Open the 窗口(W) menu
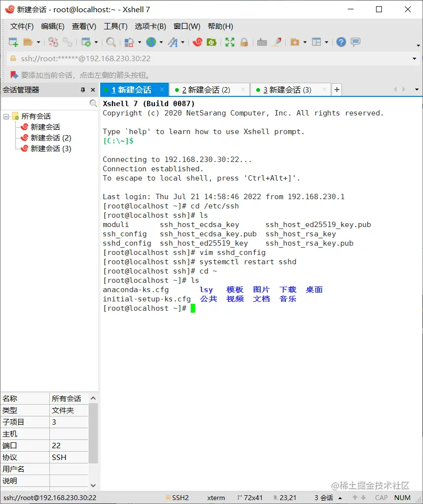 (x=187, y=26)
